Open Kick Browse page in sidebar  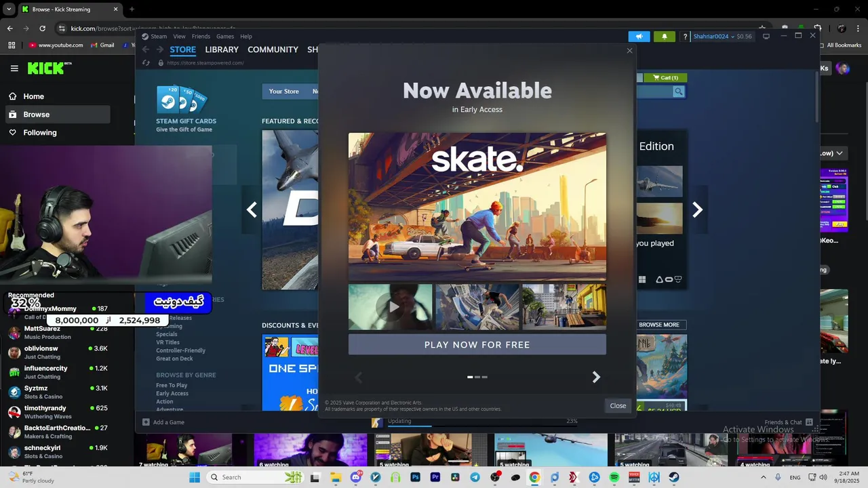point(58,115)
